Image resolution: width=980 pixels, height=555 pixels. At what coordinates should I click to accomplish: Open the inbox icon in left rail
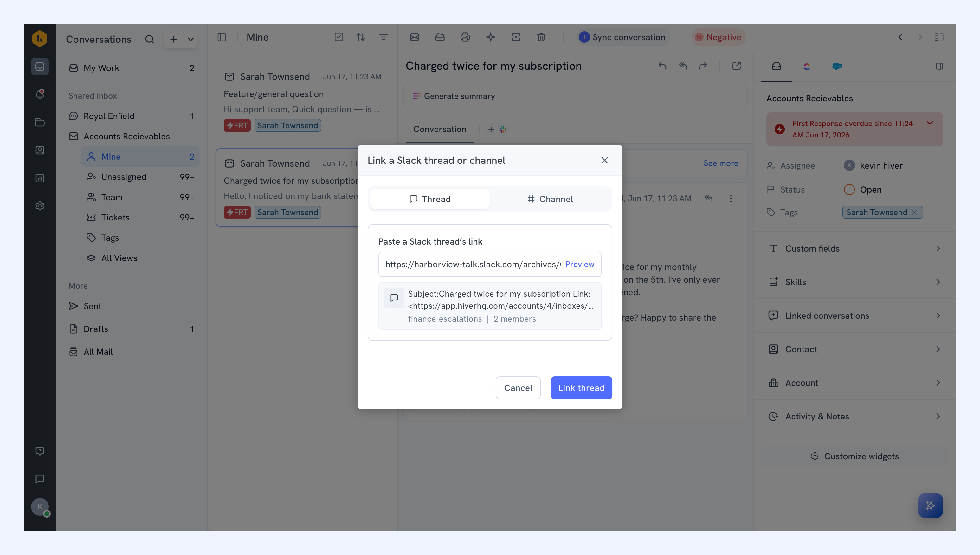coord(40,66)
